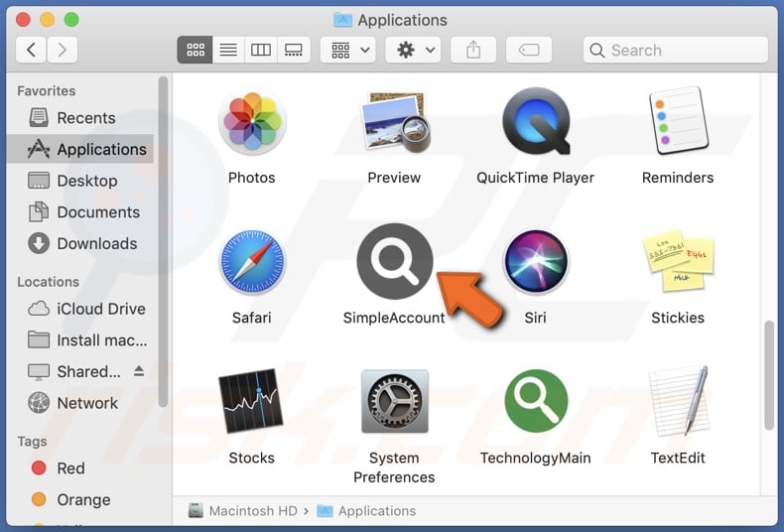Open iCloud Drive in the sidebar

click(x=80, y=309)
